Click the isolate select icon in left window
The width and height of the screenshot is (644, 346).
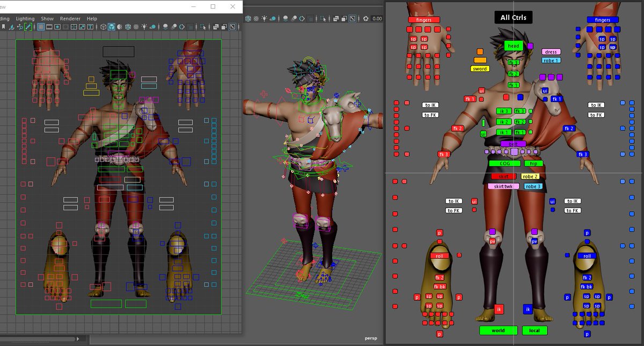203,27
